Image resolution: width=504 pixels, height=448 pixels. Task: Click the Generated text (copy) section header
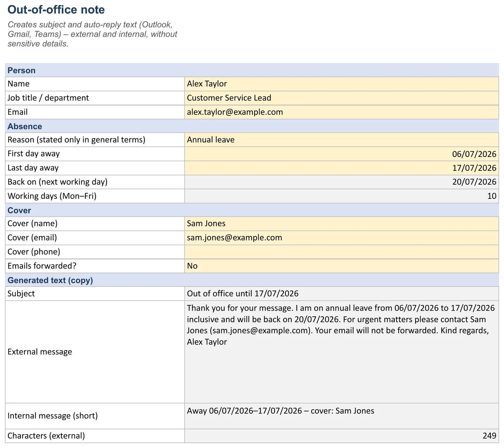pyautogui.click(x=252, y=280)
